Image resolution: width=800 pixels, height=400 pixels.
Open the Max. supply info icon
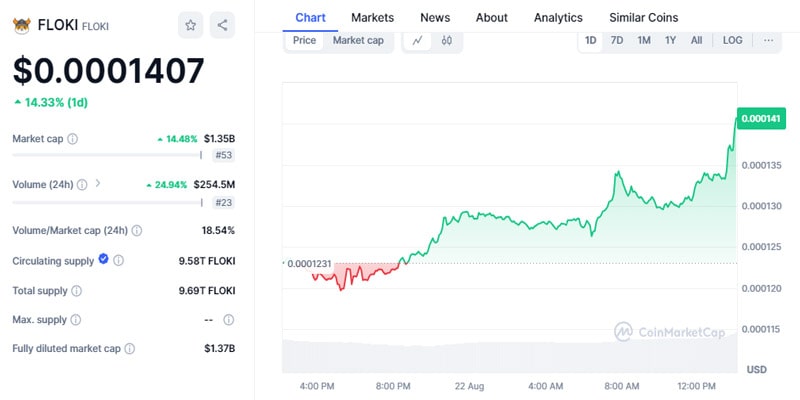point(76,320)
